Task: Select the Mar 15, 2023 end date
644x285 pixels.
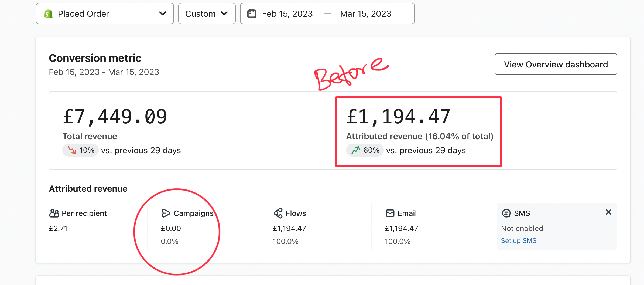Action: click(x=365, y=13)
